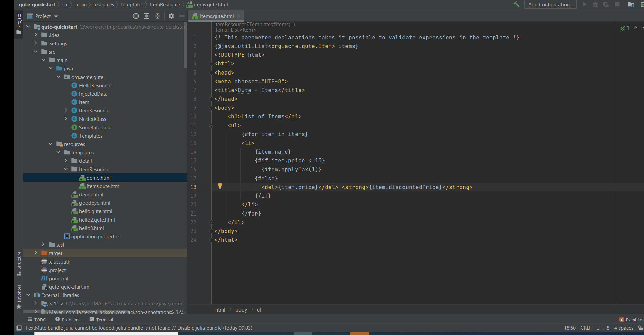Collapse the src folder in Project tree
644x335 pixels.
[x=36, y=52]
